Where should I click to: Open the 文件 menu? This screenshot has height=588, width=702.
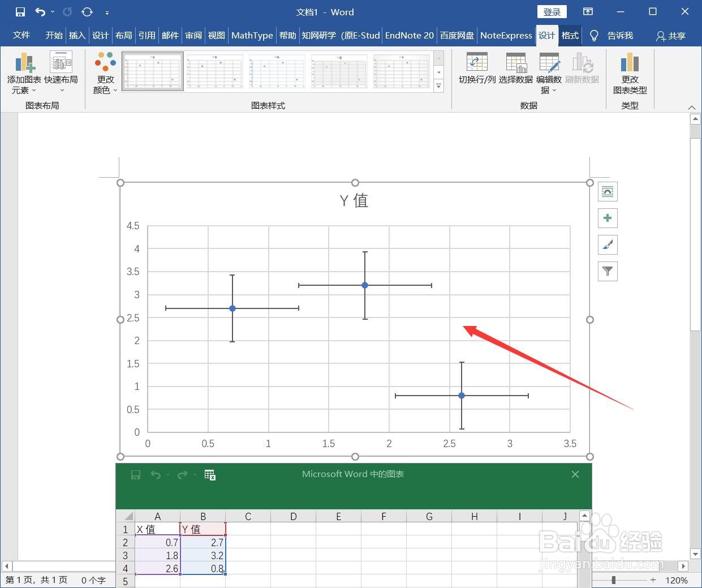point(21,35)
